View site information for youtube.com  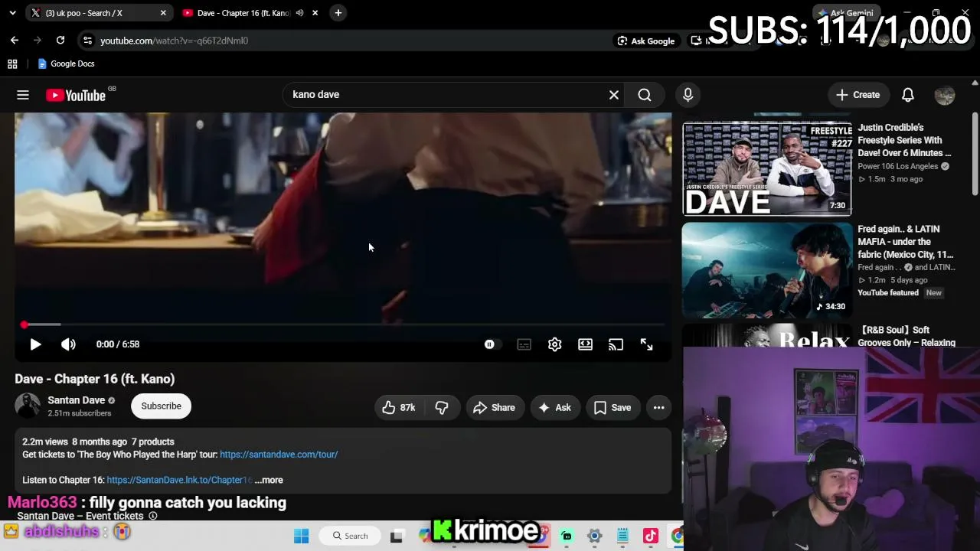87,41
